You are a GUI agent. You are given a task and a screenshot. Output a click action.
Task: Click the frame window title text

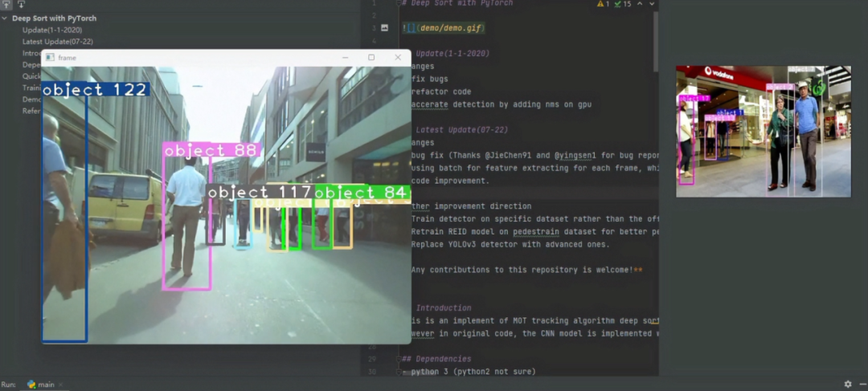click(67, 58)
